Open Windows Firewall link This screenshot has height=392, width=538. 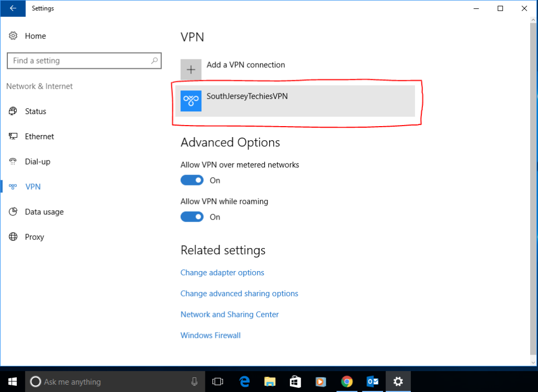coord(211,335)
